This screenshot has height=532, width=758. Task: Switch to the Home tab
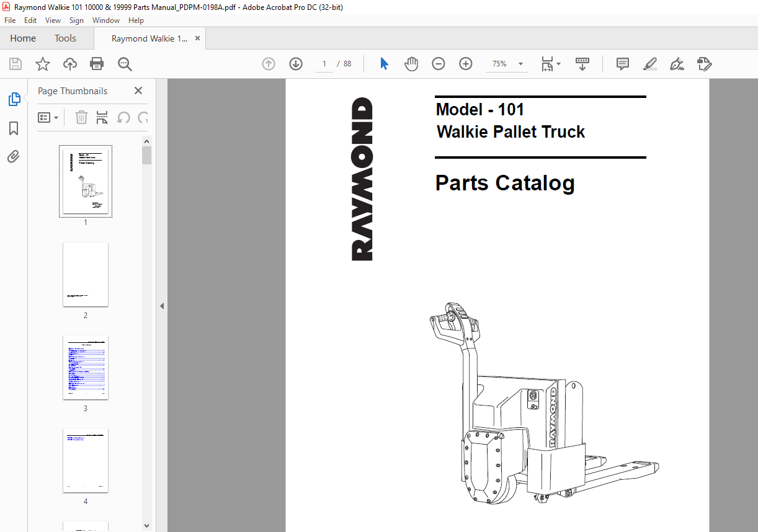click(23, 38)
